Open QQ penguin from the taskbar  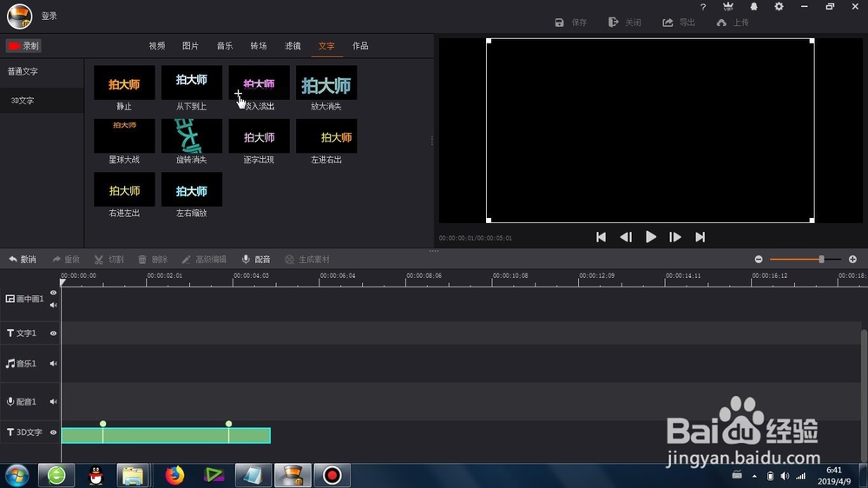tap(95, 475)
